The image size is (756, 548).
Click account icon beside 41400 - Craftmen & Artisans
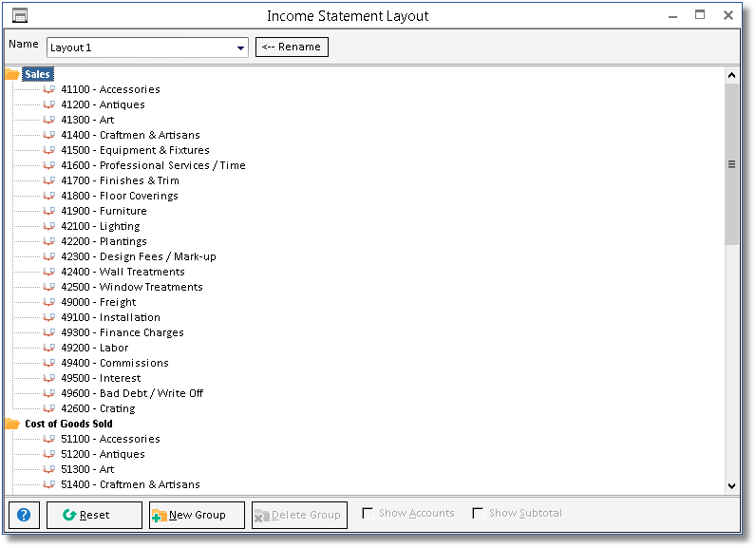click(x=48, y=135)
